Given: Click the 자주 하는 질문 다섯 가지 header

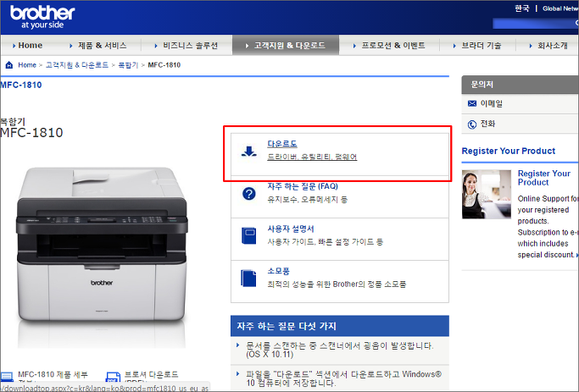Looking at the screenshot, I should [x=340, y=326].
